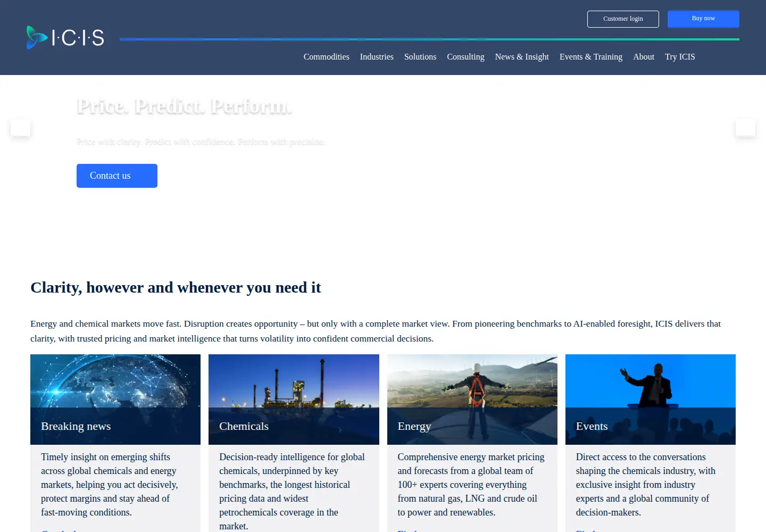Screen dimensions: 766x532
Task: Click the Buy now button
Action: pyautogui.click(x=703, y=19)
